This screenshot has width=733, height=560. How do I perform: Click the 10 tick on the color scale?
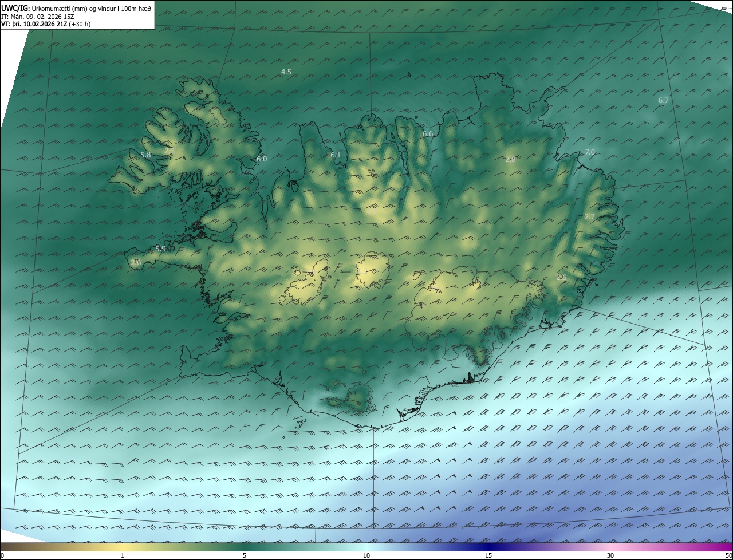tap(366, 555)
